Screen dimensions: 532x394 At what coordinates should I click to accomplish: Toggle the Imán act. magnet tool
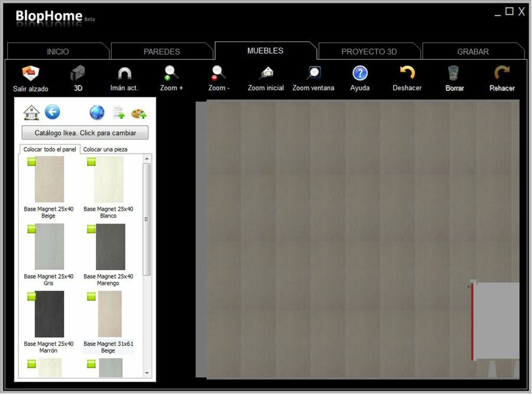[124, 74]
